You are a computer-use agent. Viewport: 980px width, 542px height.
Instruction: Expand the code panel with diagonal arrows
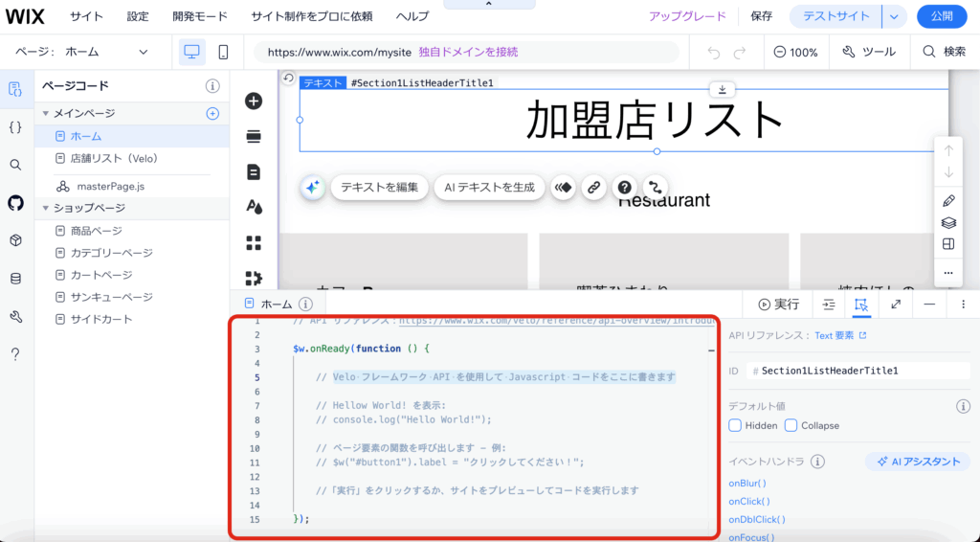pyautogui.click(x=896, y=305)
